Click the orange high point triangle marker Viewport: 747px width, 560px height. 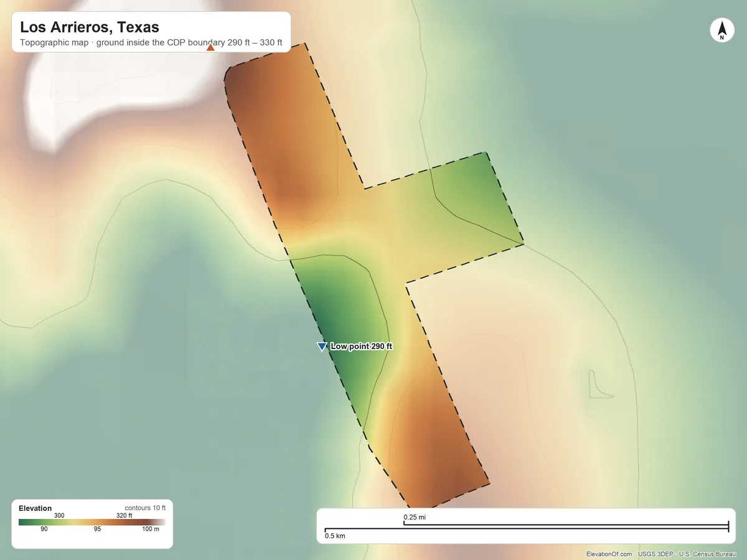[x=210, y=47]
